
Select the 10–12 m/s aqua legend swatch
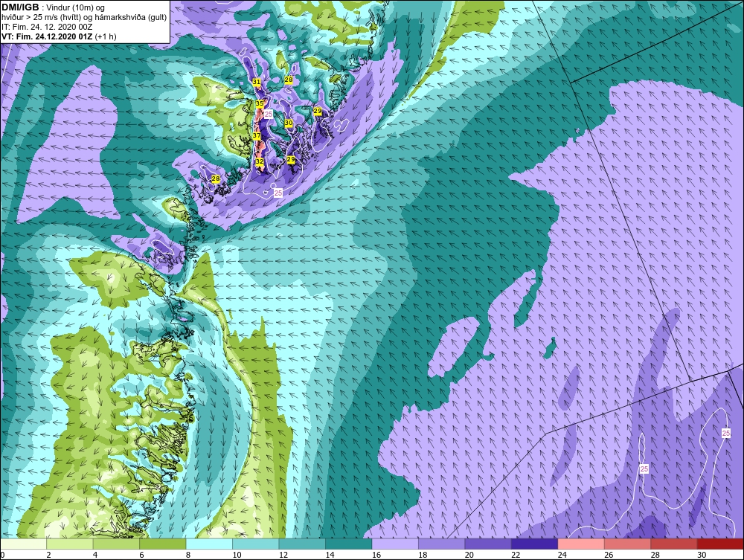[256, 544]
